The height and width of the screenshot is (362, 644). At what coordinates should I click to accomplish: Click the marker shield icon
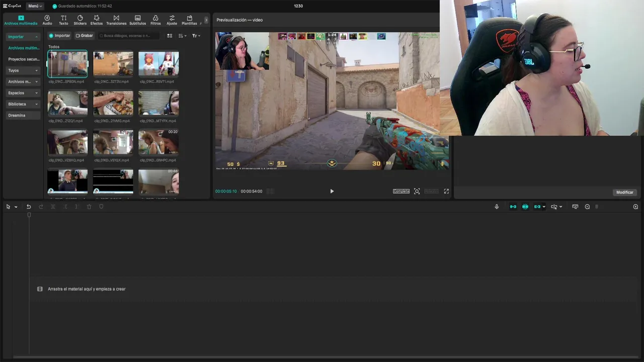pos(101,207)
